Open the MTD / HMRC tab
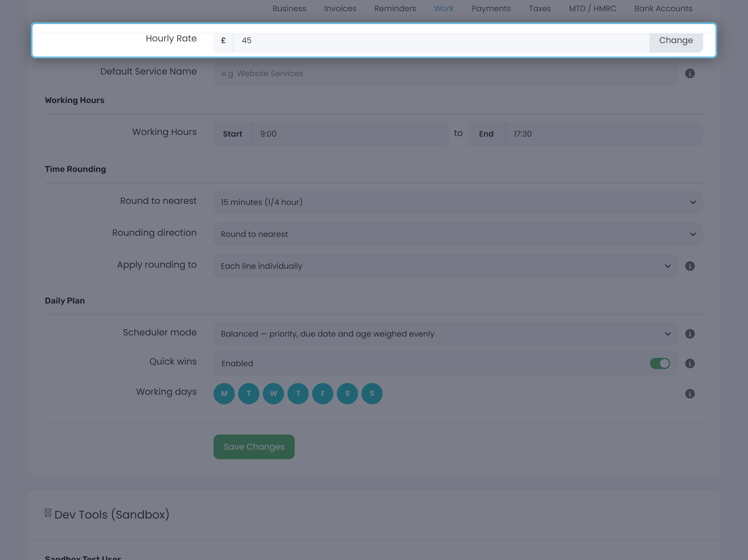 (x=593, y=8)
